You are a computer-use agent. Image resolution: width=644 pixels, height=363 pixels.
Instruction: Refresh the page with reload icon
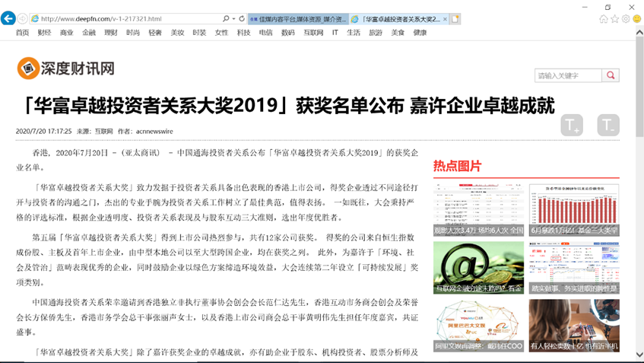(x=242, y=18)
